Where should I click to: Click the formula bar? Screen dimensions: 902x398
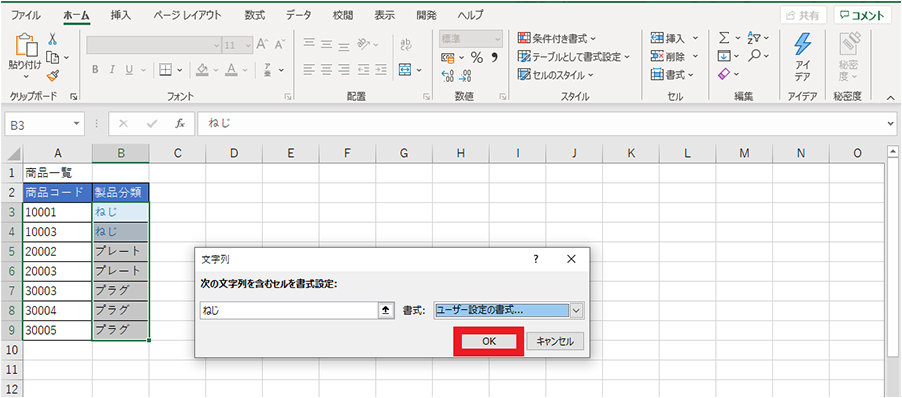pyautogui.click(x=541, y=124)
